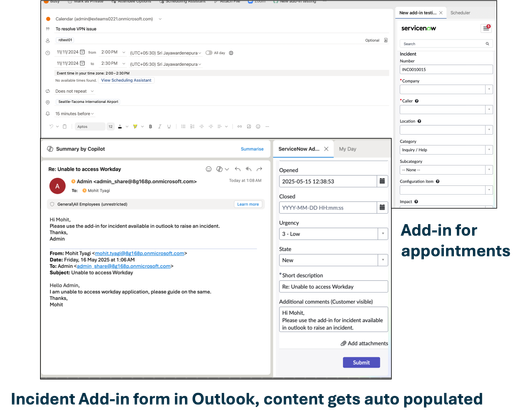This screenshot has height=420, width=531.
Task: Click the help icon beside the Caller label
Action: point(417,101)
